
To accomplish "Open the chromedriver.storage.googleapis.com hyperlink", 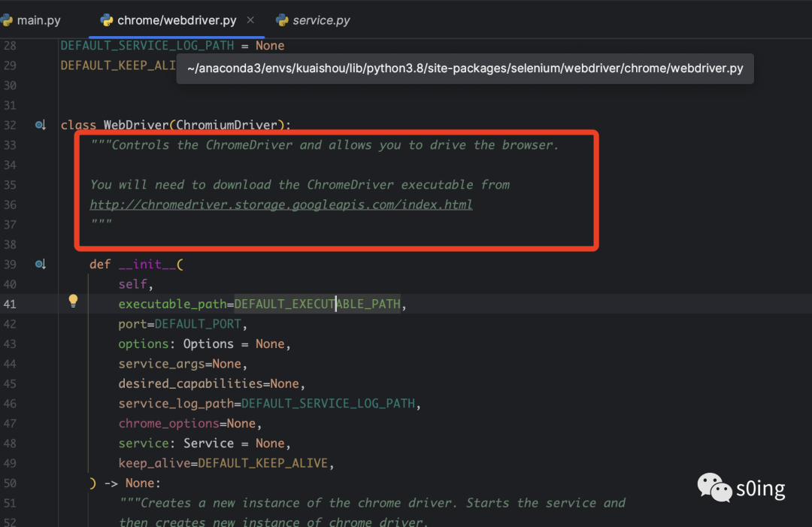I will pyautogui.click(x=281, y=204).
